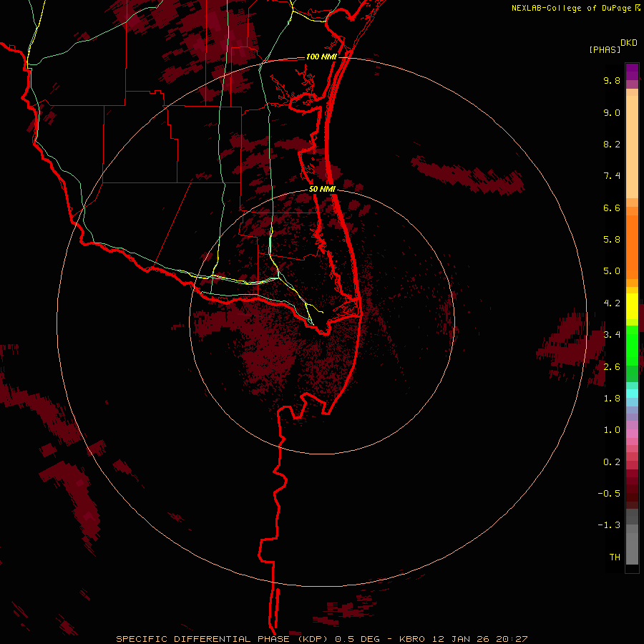The width and height of the screenshot is (644, 644).
Task: Click the 0.2 scale label
Action: 612,462
